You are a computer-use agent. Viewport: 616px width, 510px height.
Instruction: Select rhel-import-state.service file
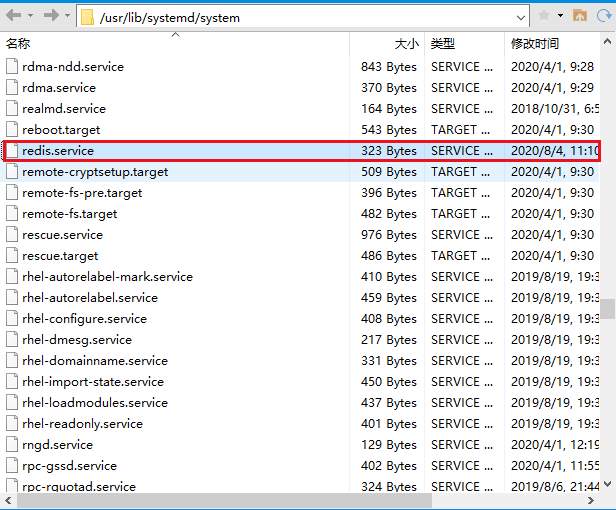coord(93,382)
